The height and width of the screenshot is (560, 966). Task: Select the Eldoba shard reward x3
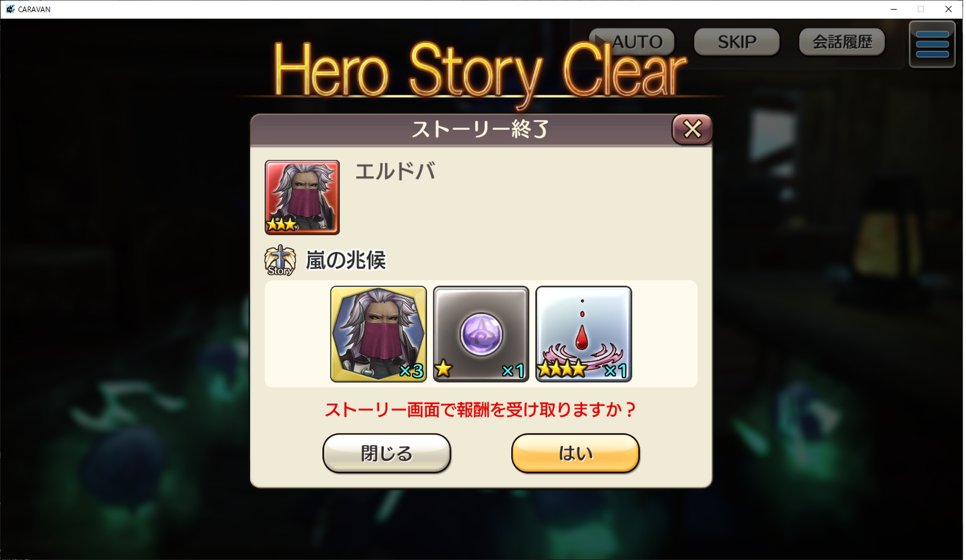pos(379,334)
